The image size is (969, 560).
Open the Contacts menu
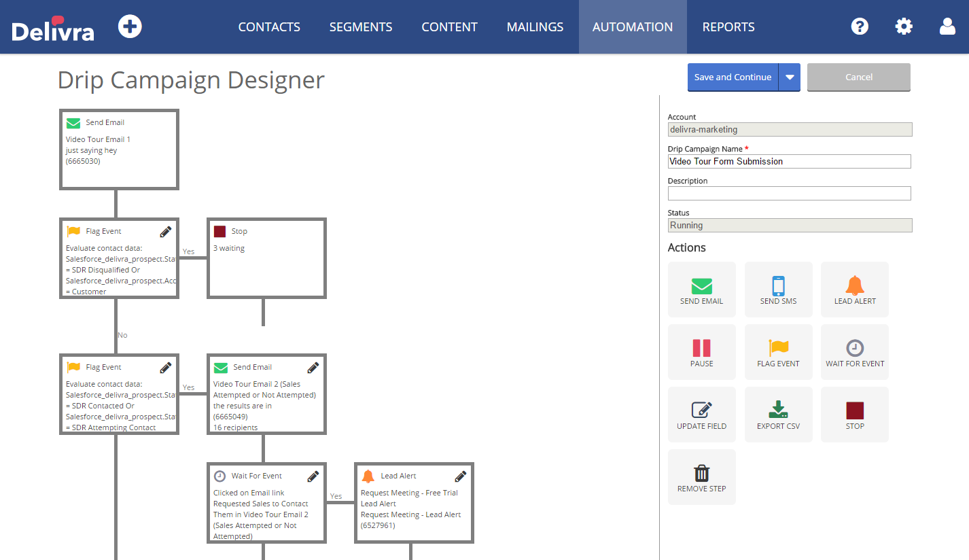(x=269, y=27)
